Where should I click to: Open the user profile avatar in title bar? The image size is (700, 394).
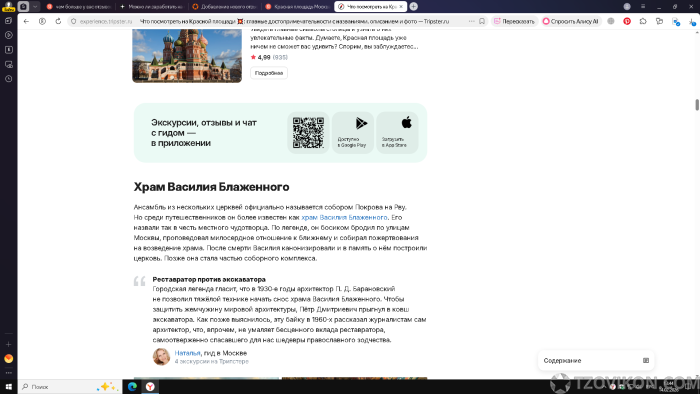pos(627,6)
